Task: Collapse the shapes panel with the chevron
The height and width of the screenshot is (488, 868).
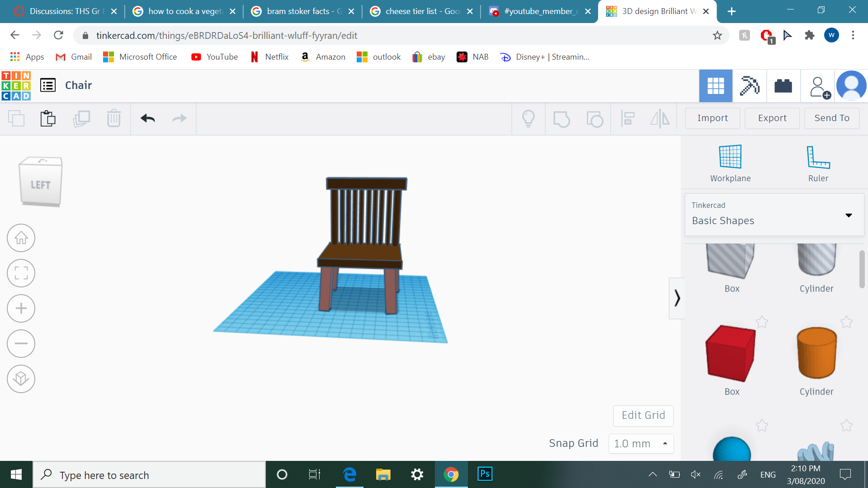Action: click(x=677, y=298)
